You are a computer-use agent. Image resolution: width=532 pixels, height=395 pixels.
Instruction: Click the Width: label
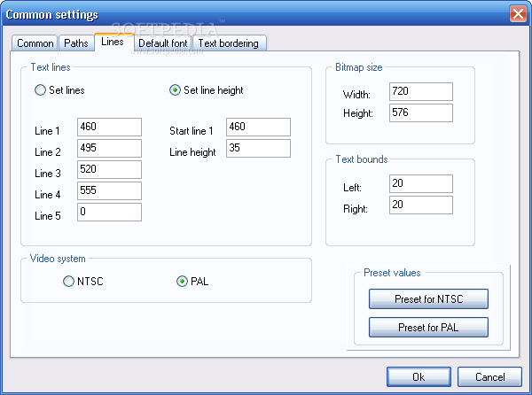pos(356,95)
